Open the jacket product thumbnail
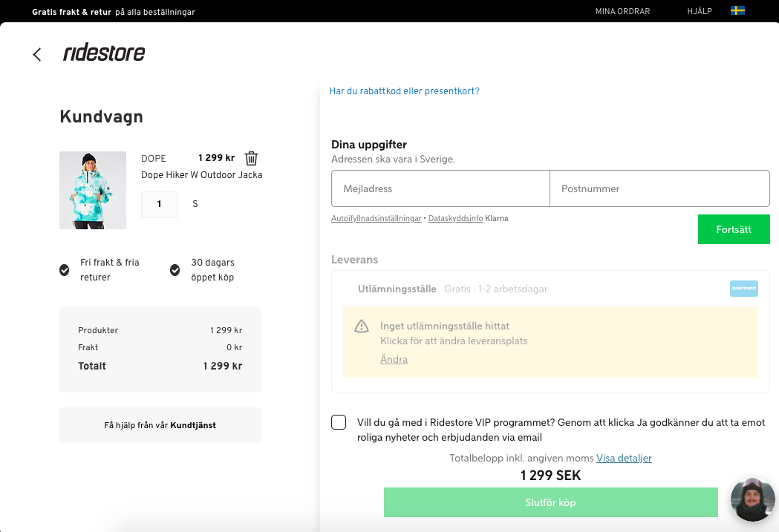 click(x=93, y=190)
